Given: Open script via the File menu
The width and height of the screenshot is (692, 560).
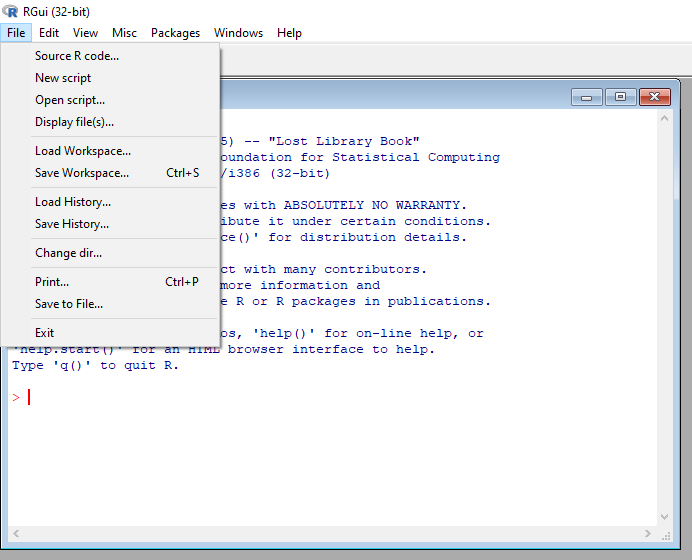Looking at the screenshot, I should point(70,100).
